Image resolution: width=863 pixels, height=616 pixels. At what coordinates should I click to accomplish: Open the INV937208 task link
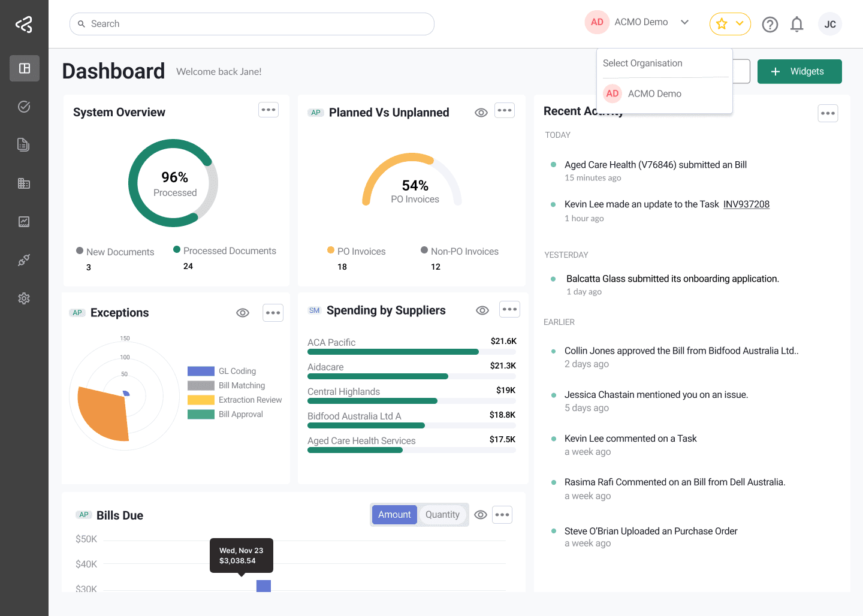746,204
